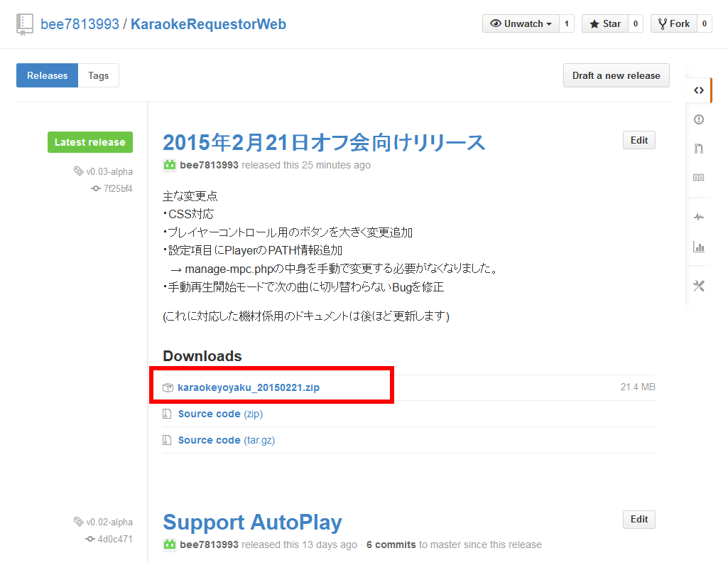Open the 6 commits link
Viewport: 728px width, 563px height.
coord(391,545)
